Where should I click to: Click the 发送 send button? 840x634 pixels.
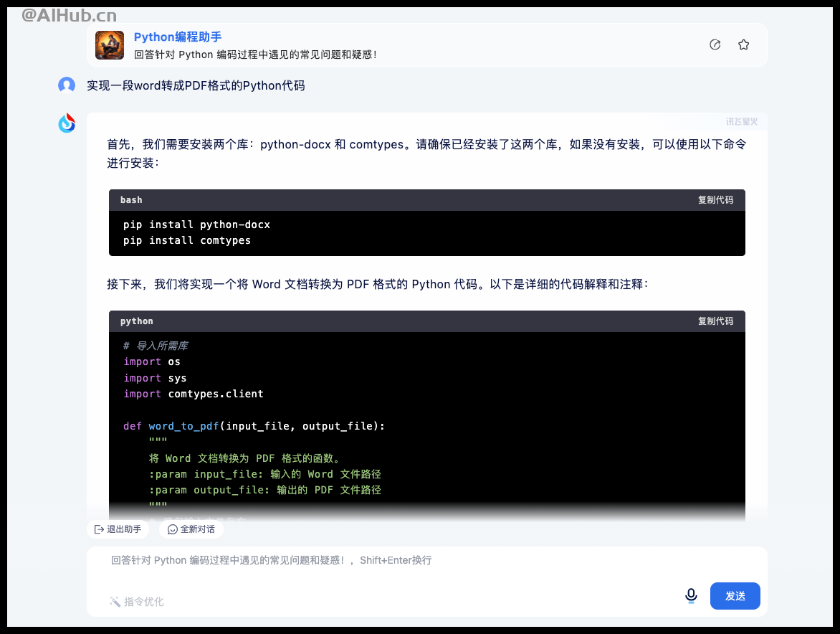[x=735, y=596]
